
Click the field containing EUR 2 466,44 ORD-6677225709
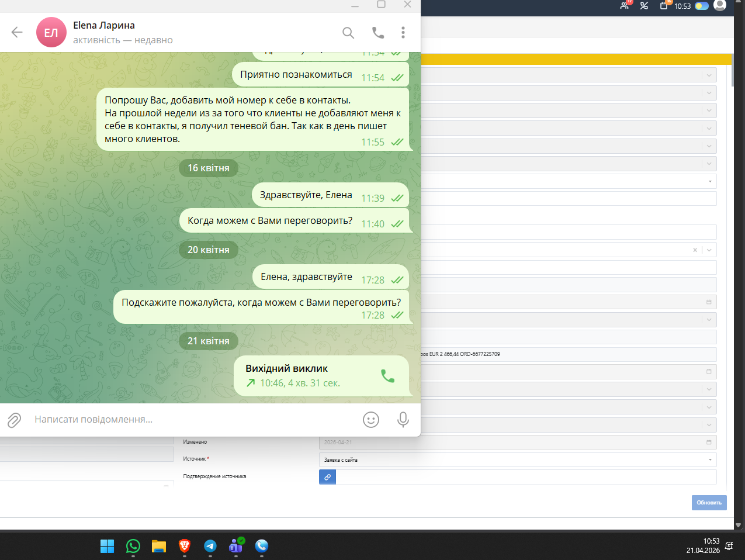click(568, 354)
